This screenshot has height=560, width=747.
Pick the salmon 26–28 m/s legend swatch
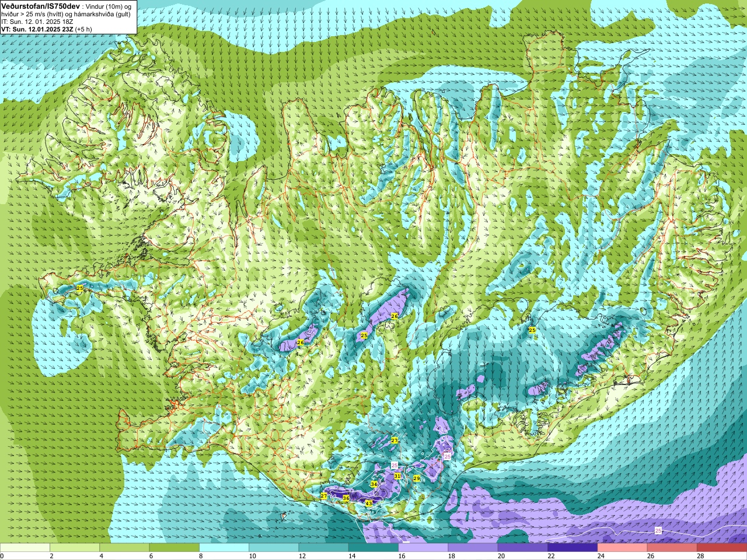[x=672, y=548]
